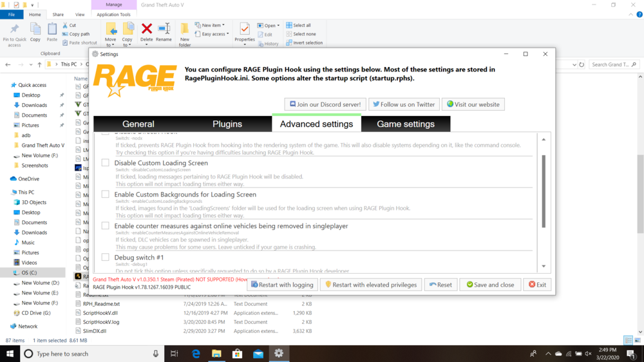644x362 pixels.
Task: Click the Reset button
Action: [440, 285]
